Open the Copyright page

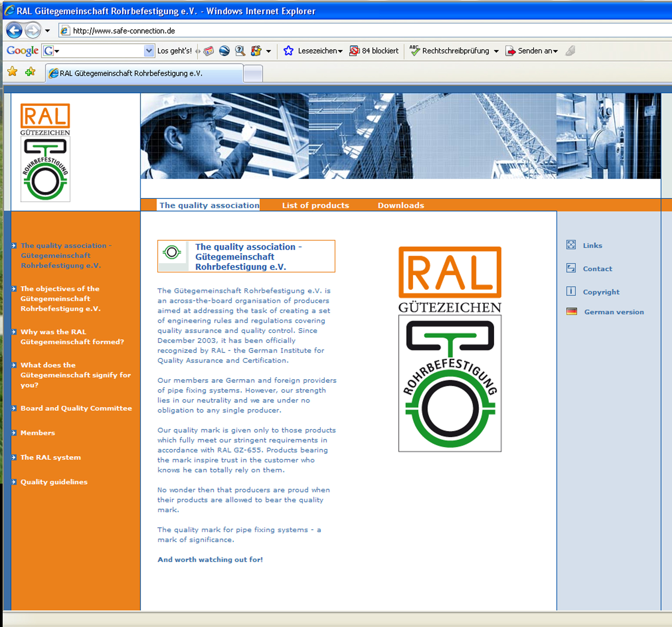pyautogui.click(x=601, y=292)
